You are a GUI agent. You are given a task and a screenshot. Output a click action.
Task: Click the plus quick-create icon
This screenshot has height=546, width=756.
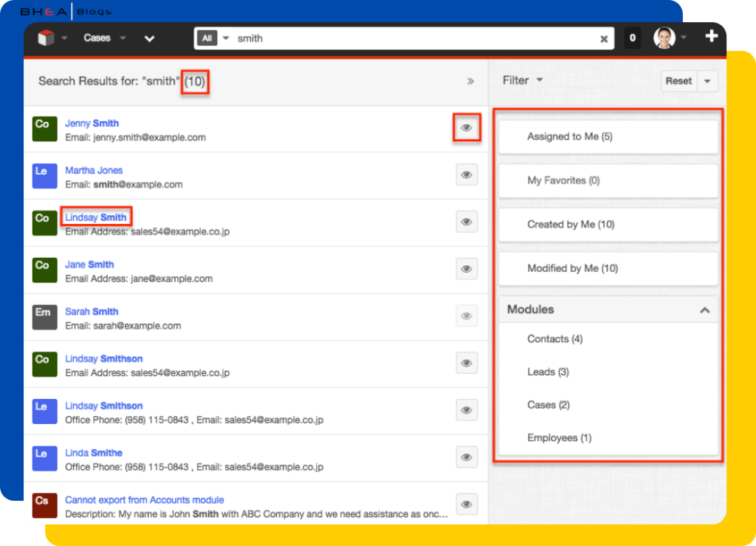[x=711, y=37]
